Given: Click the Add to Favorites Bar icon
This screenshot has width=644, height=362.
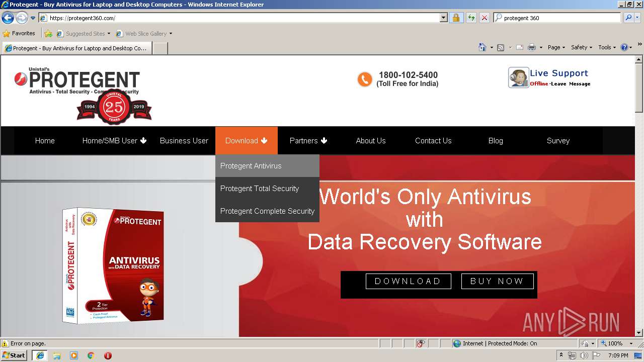Looking at the screenshot, I should [x=48, y=34].
